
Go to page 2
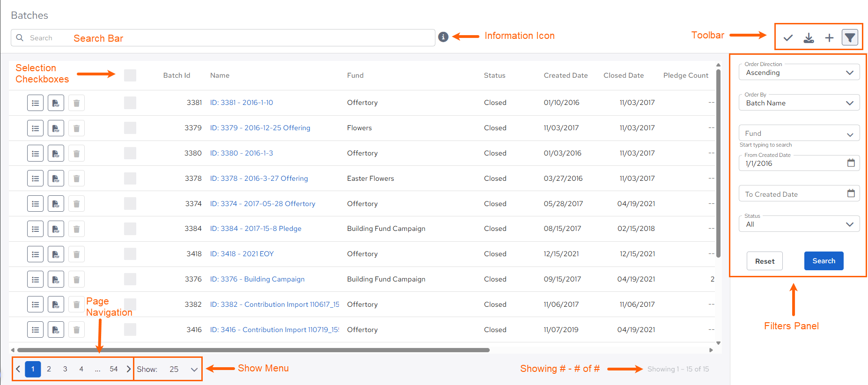click(49, 369)
